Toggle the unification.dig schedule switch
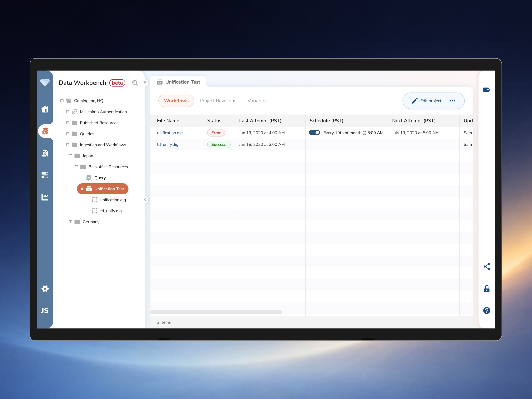Viewport: 532px width, 399px height. click(314, 133)
